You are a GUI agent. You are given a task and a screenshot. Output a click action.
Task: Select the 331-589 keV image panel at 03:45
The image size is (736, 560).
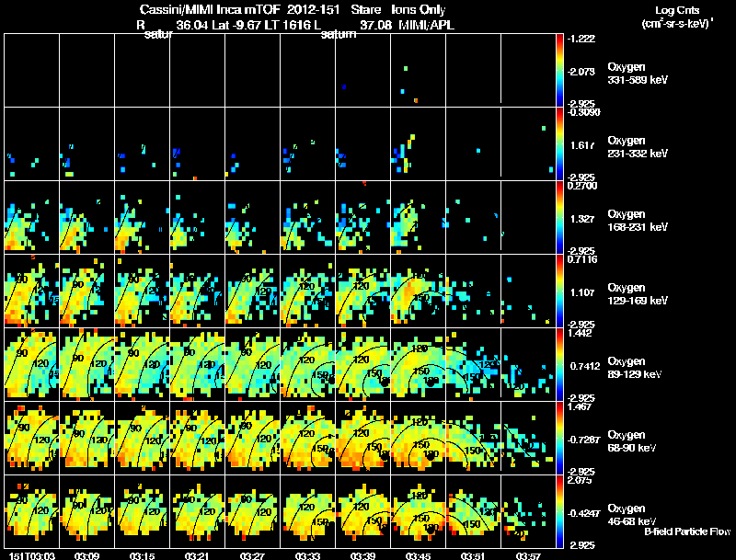[419, 71]
